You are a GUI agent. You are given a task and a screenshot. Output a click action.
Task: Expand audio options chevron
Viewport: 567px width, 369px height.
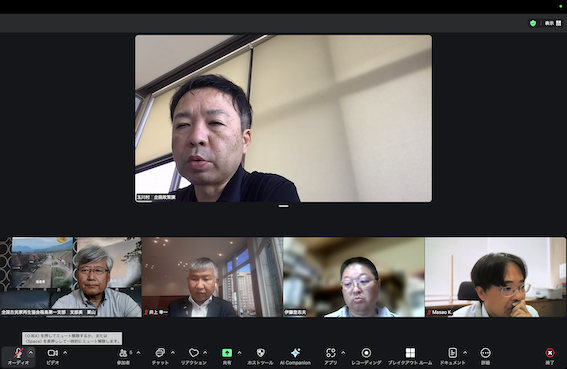[x=31, y=352]
